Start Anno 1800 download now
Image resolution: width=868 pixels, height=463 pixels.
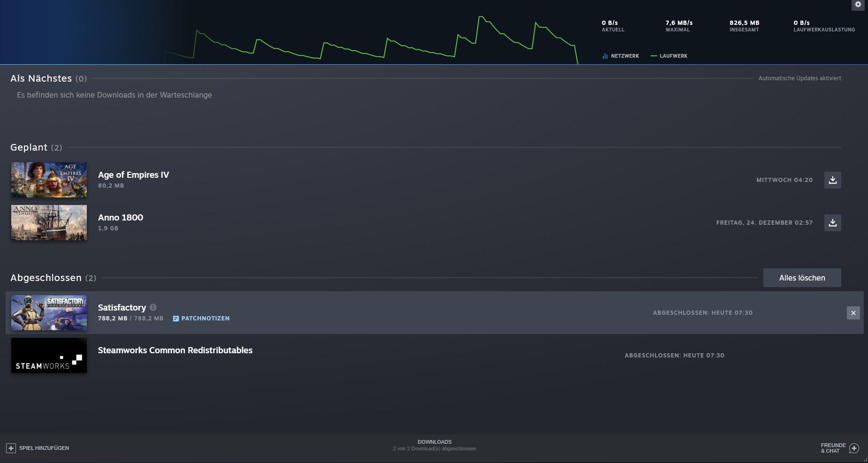click(832, 222)
